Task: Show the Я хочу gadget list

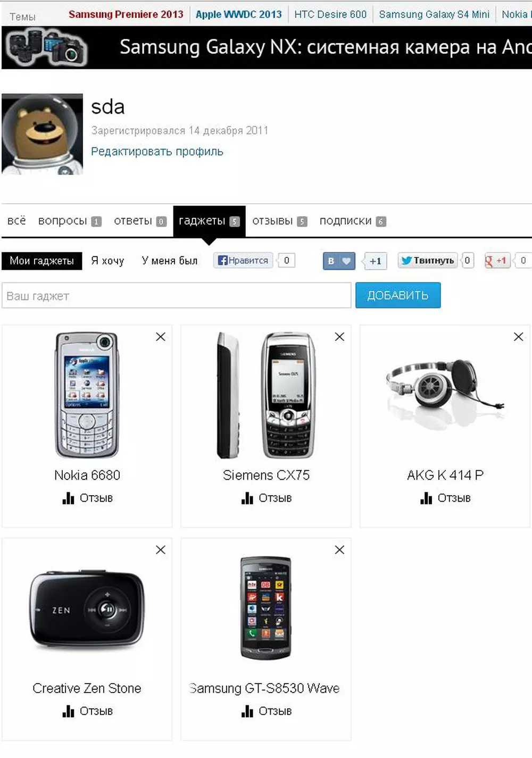Action: 107,261
